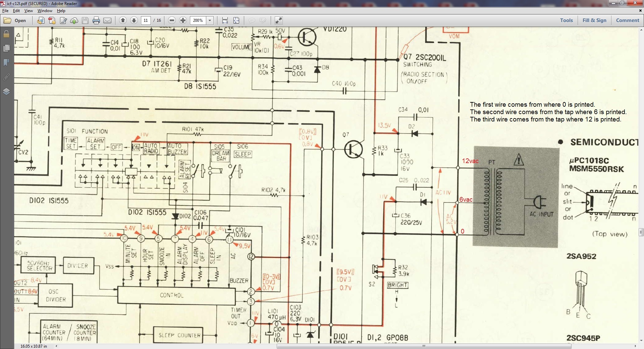
Task: Open the Layers panel icon
Action: tap(6, 92)
